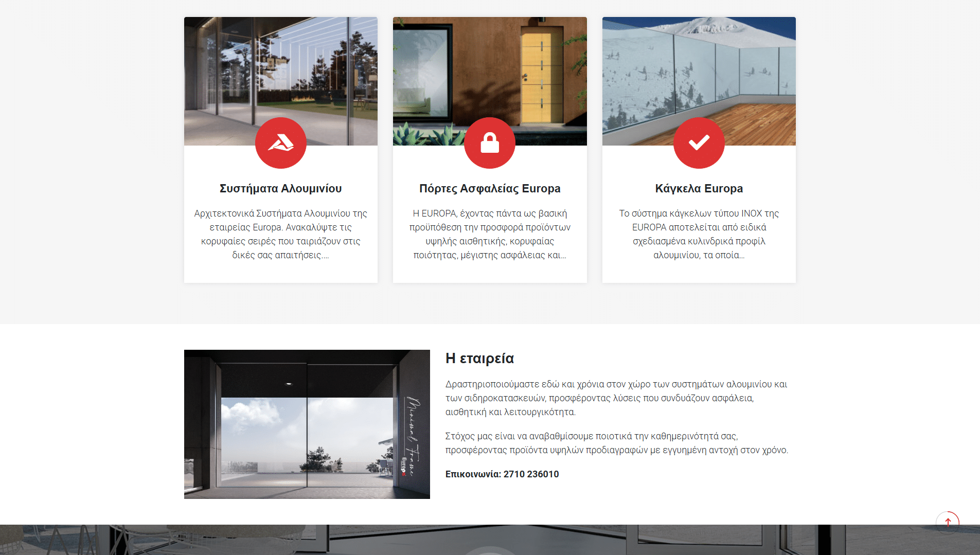This screenshot has width=980, height=555.
Task: Open the Συστήματα Αλουμινίου card title
Action: tap(280, 189)
